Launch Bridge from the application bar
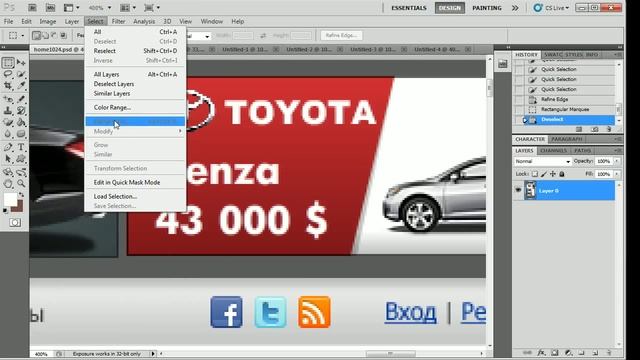The width and height of the screenshot is (640, 360). pos(32,8)
